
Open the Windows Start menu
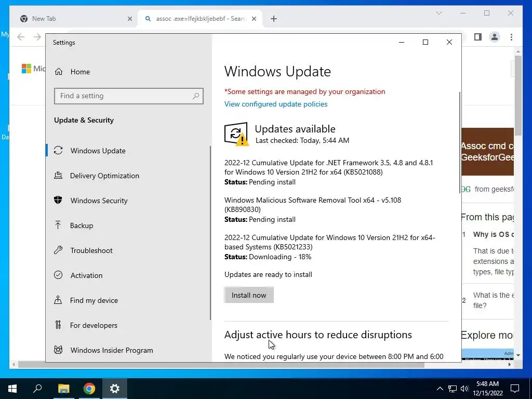[x=12, y=389]
